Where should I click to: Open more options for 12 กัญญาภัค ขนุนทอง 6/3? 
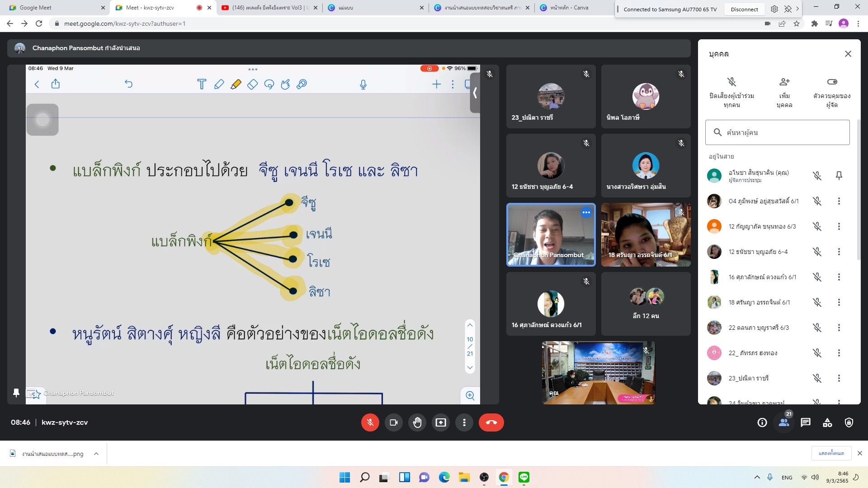839,226
